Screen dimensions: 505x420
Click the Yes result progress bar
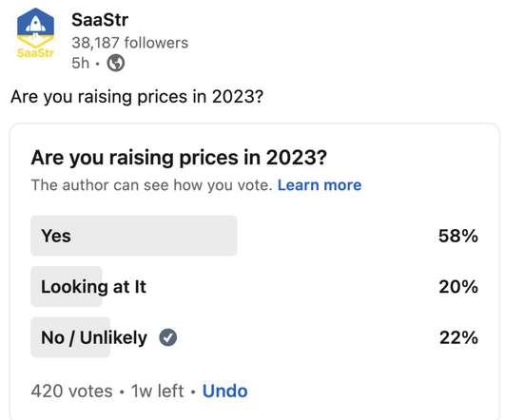click(x=134, y=236)
